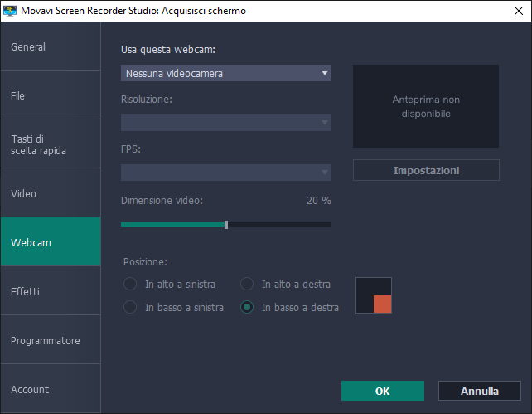Image resolution: width=532 pixels, height=414 pixels.
Task: Choose "In basso a sinistra" radio button
Action: tap(130, 307)
